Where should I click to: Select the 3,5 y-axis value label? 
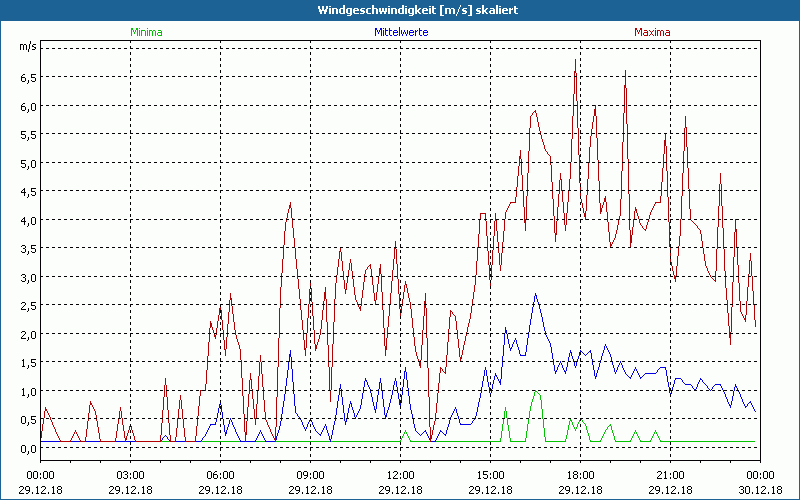click(27, 249)
